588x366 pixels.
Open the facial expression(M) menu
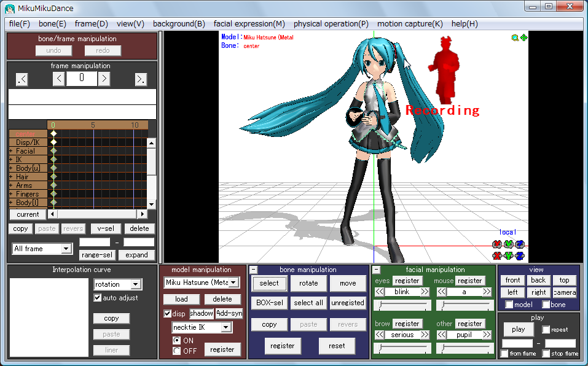point(249,24)
